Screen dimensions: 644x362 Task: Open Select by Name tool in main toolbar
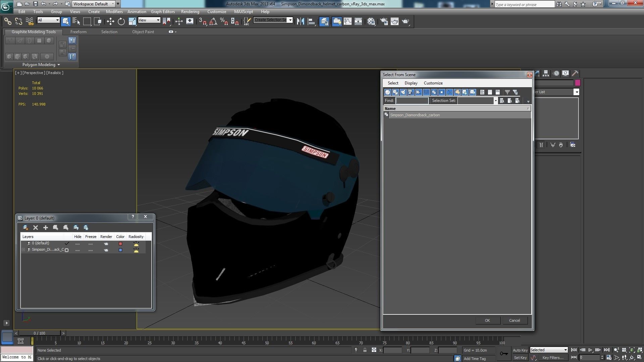pyautogui.click(x=76, y=21)
